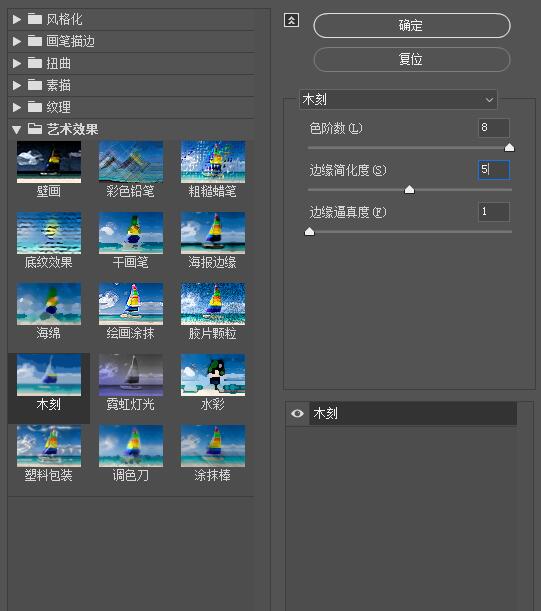Click the 色阶数 value field

click(494, 127)
